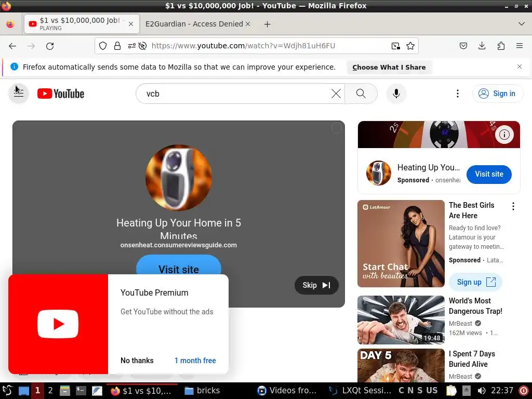
Task: Close the E2Guardian Access Denied tab
Action: pos(248,24)
